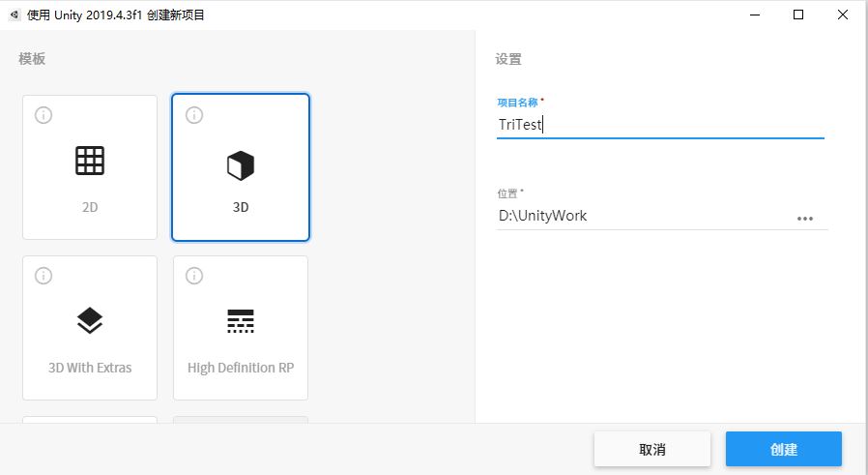Focus the 项目名称 field containing TriTest

point(660,124)
